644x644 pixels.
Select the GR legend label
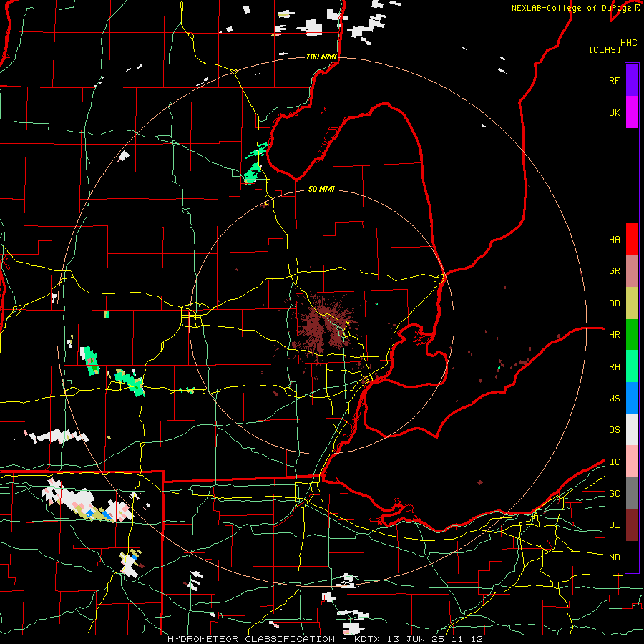pos(614,271)
